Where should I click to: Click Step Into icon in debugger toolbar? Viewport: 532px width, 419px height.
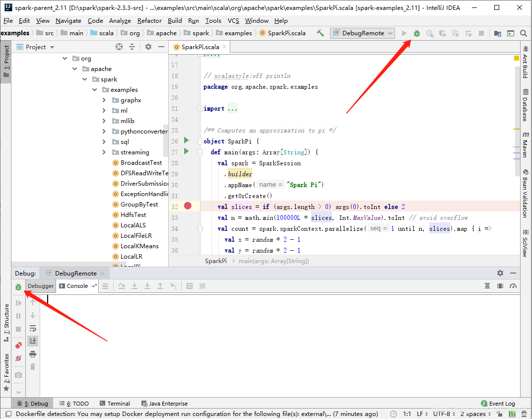click(x=134, y=286)
